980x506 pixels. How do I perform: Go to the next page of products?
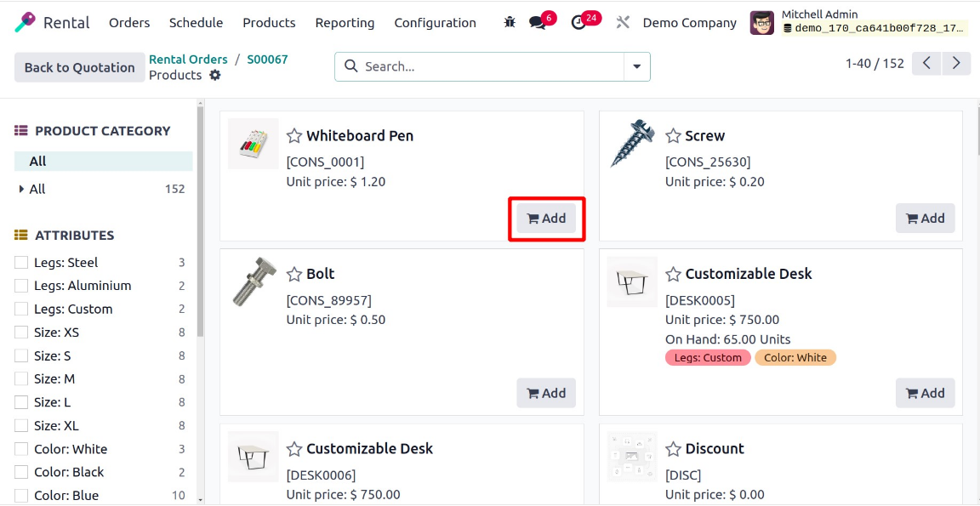[x=956, y=63]
